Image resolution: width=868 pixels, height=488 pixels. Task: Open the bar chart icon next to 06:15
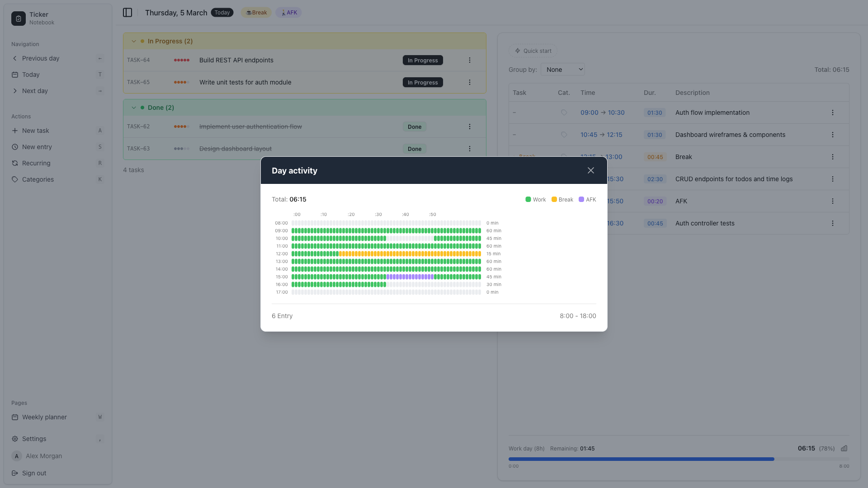(x=844, y=449)
